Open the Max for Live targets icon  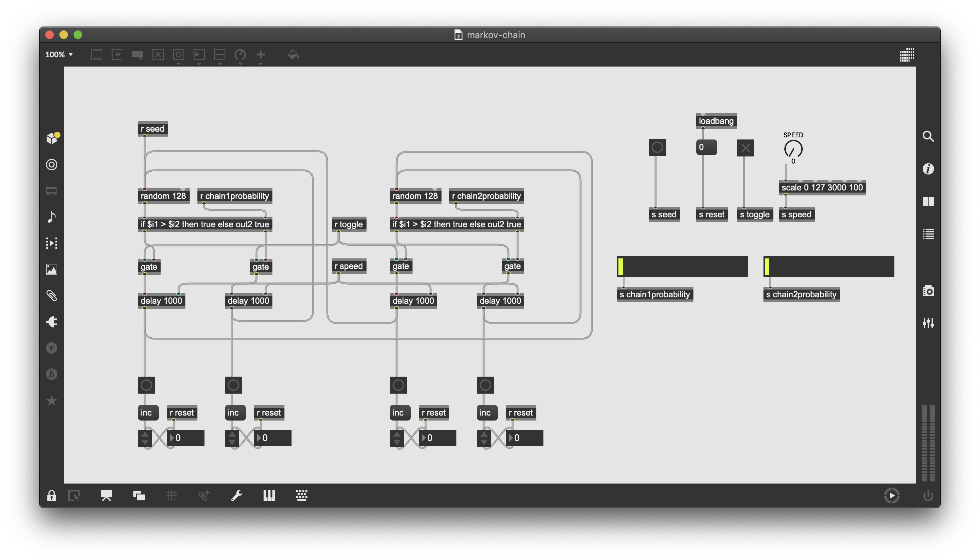52,165
